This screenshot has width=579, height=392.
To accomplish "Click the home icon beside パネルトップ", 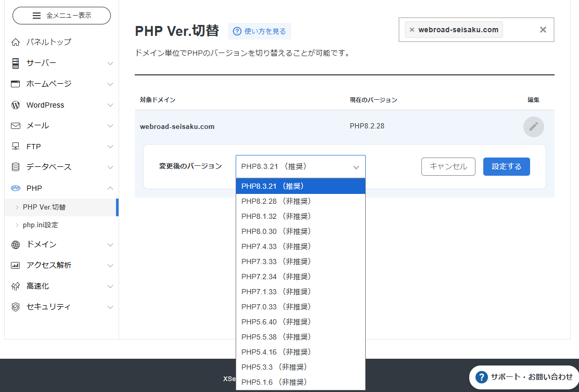I will pyautogui.click(x=16, y=42).
